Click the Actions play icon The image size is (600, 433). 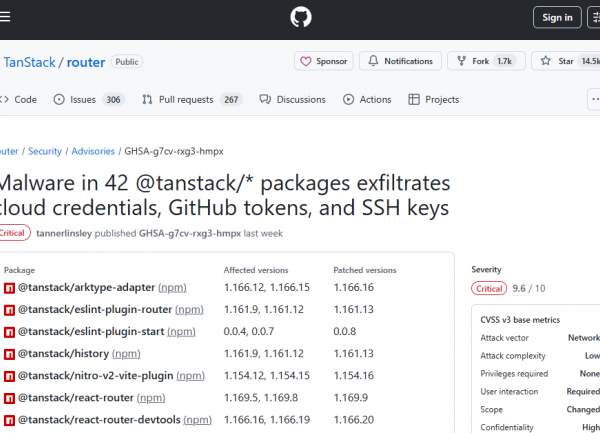[x=348, y=99]
